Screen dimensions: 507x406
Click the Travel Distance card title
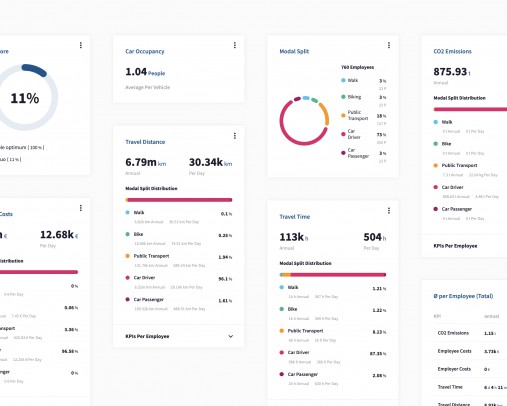145,142
